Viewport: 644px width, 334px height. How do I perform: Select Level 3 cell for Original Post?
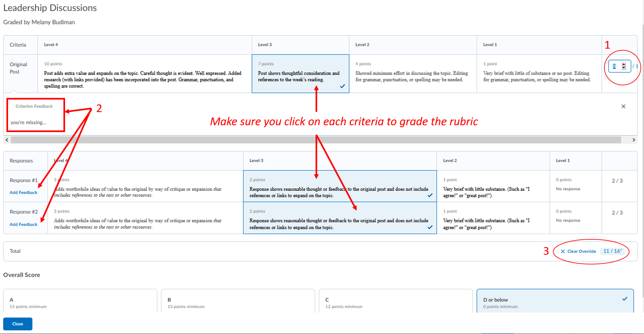(x=300, y=74)
